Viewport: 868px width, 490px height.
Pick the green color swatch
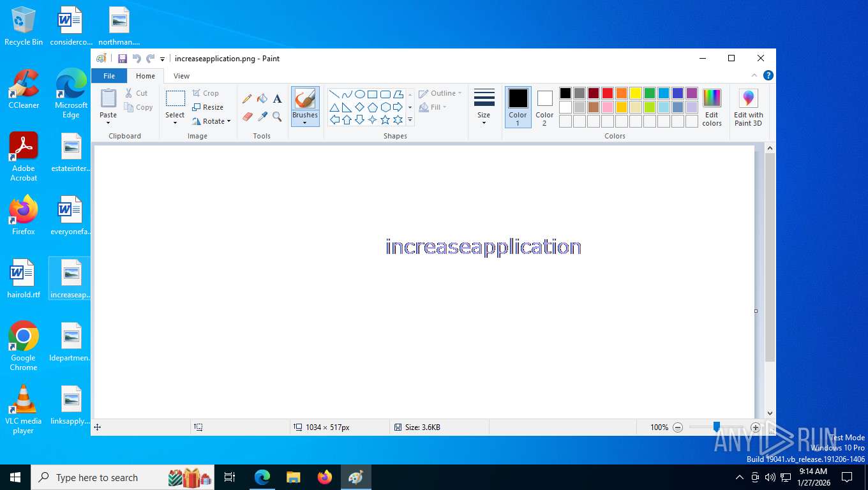(x=650, y=93)
